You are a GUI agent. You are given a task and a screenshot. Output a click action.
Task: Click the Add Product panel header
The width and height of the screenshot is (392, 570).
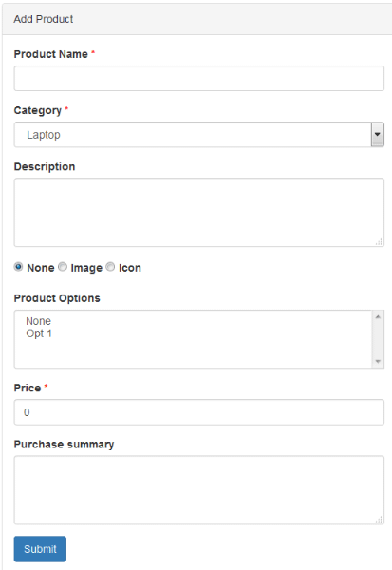pos(196,19)
